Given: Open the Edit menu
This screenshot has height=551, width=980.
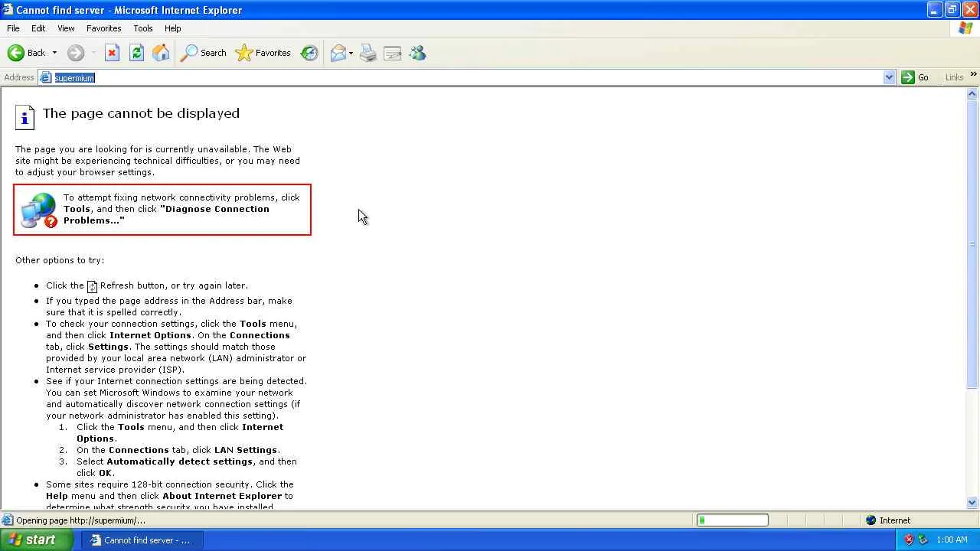Looking at the screenshot, I should 38,28.
